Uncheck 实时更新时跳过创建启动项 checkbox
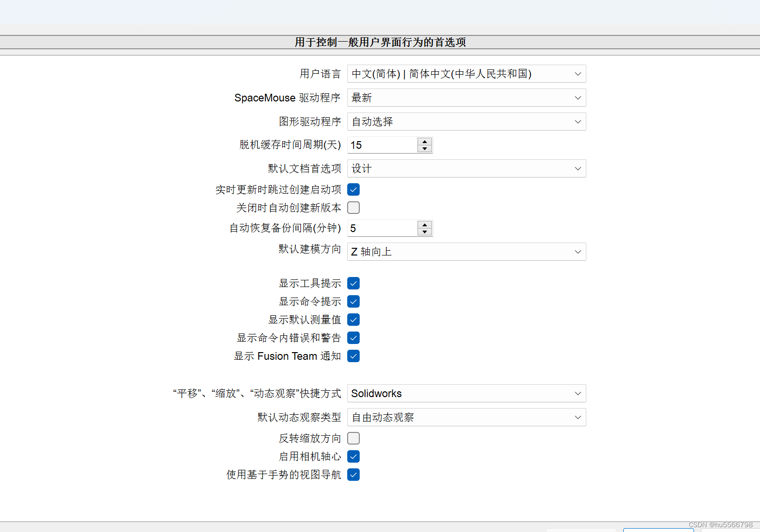This screenshot has width=760, height=532. (x=353, y=189)
